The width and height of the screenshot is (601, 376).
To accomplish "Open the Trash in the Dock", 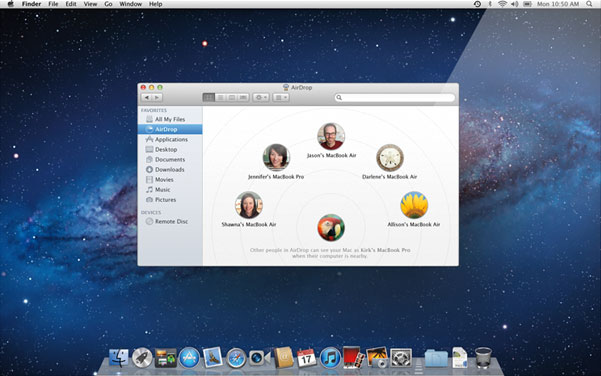I will [483, 357].
